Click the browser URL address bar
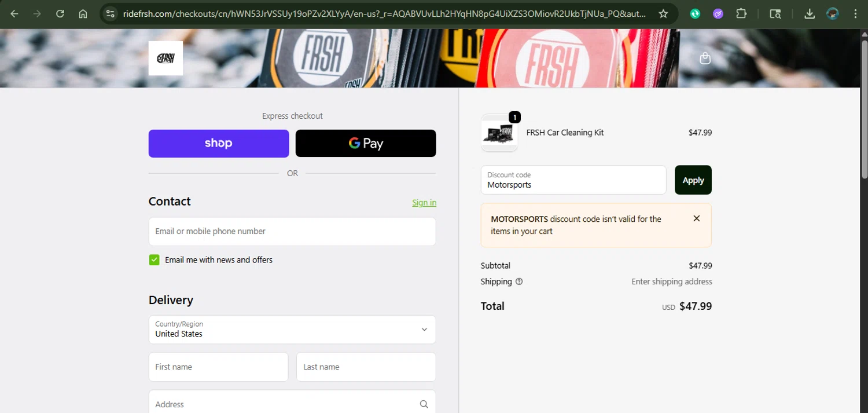868x413 pixels. point(385,14)
